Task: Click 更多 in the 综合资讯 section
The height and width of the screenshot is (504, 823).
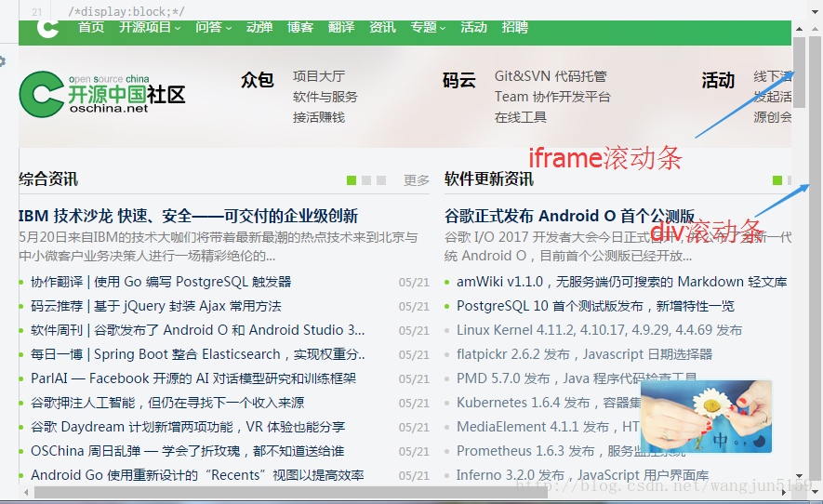Action: tap(417, 180)
